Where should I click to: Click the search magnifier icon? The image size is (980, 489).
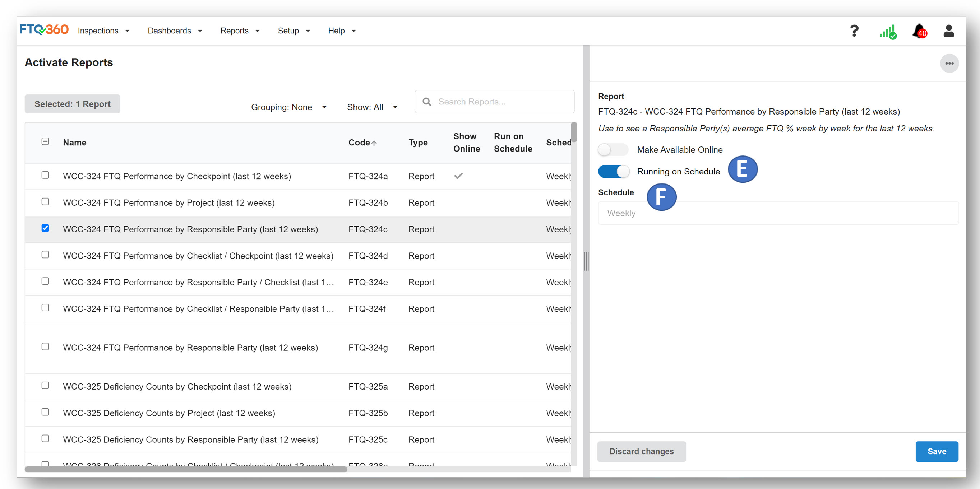click(427, 102)
